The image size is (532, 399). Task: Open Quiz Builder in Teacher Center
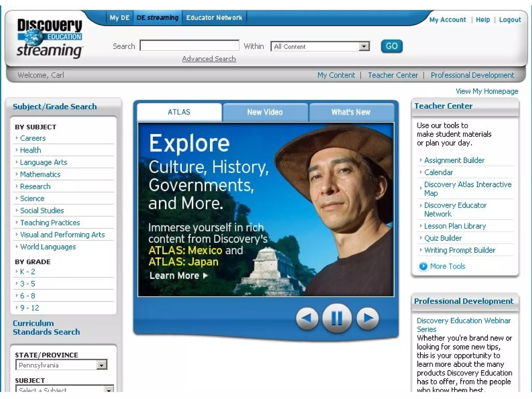(443, 238)
